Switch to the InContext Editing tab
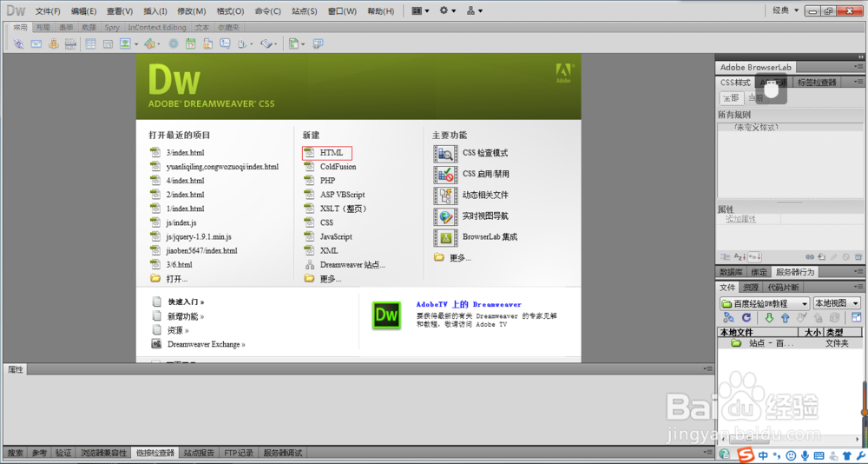Viewport: 868px width, 464px height. (x=157, y=27)
